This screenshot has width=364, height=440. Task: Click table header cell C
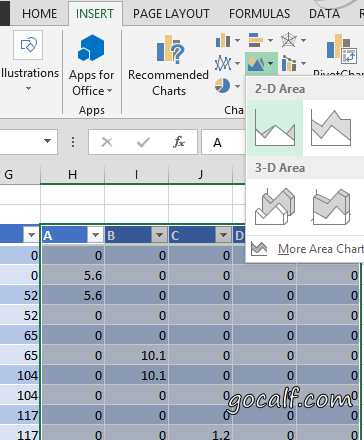point(201,235)
